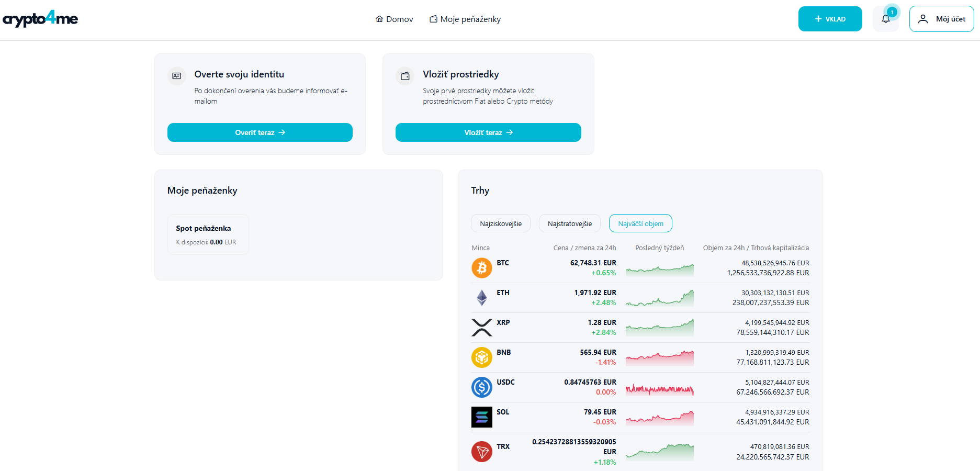
Task: Click the Solana coin icon
Action: (x=481, y=417)
